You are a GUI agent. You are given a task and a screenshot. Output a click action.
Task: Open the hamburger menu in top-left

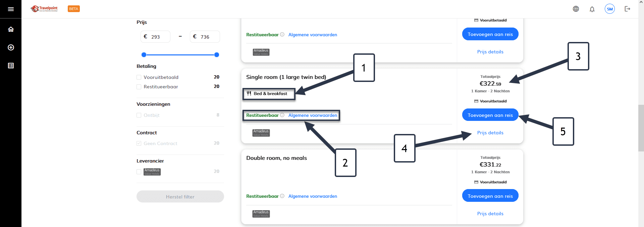click(x=11, y=9)
